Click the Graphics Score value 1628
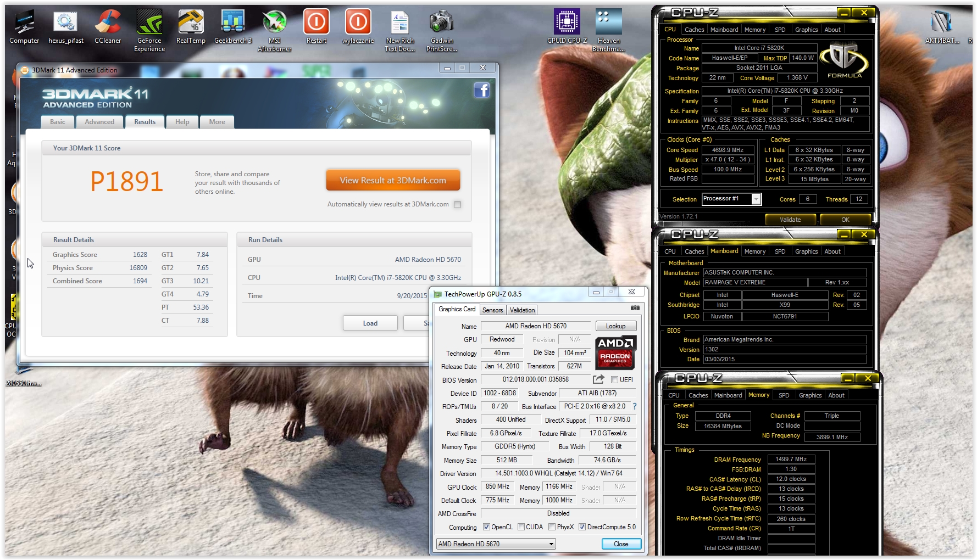The width and height of the screenshot is (977, 560). [140, 255]
